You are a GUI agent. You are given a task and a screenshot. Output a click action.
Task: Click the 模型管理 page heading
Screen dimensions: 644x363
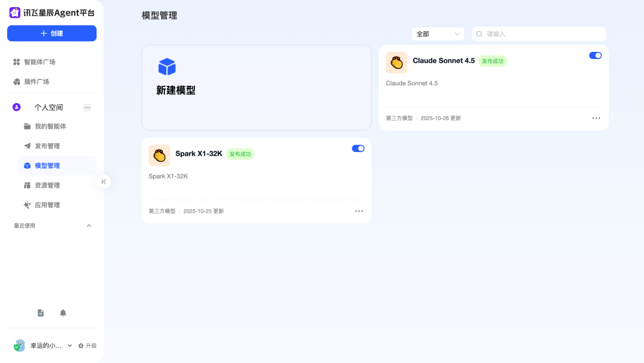(x=159, y=15)
